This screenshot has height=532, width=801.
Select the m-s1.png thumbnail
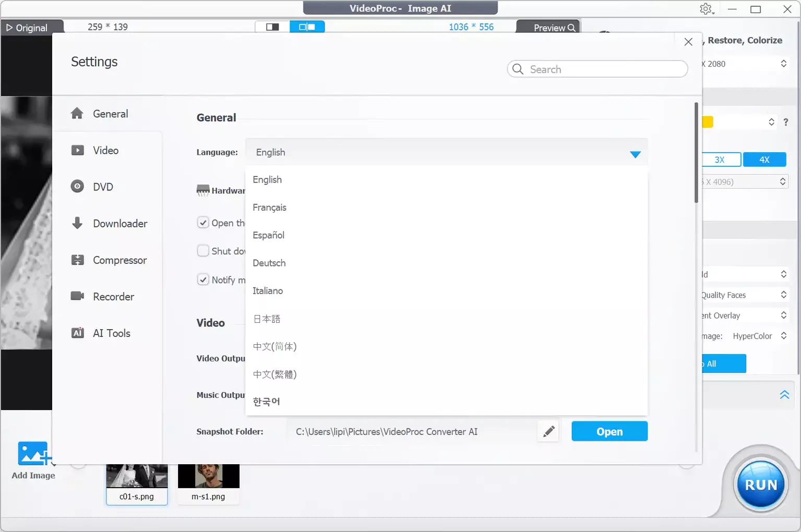(208, 485)
